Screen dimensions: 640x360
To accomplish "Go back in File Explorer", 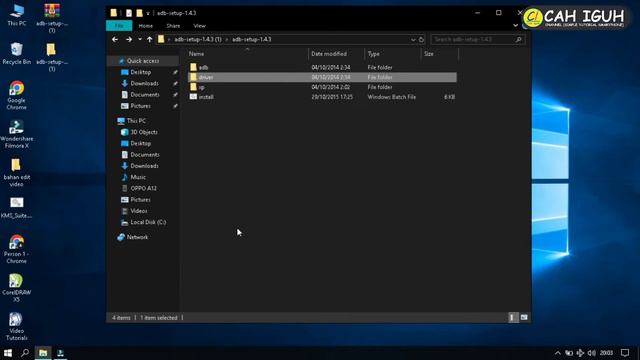I will 115,40.
